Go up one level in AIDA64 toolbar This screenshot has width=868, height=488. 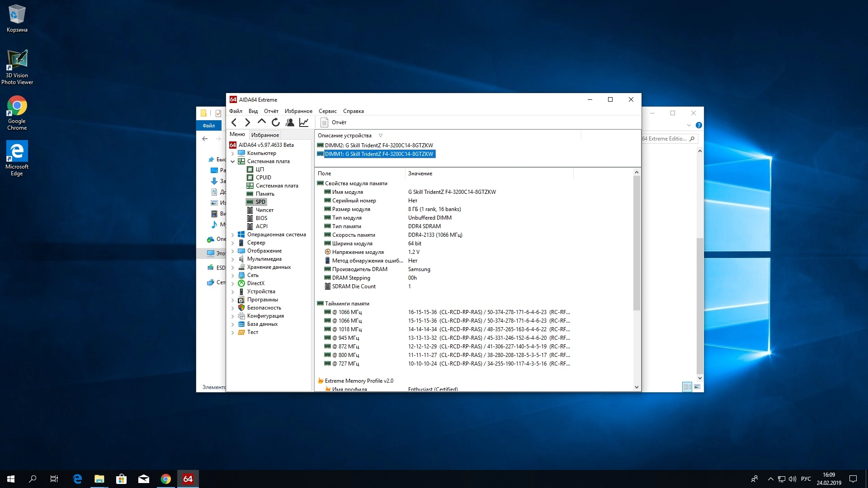(261, 122)
